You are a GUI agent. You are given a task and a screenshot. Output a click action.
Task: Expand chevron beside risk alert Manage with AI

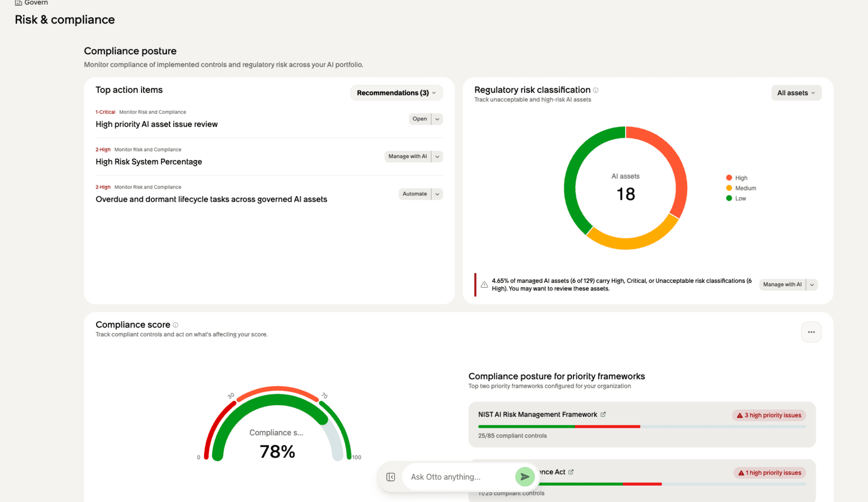pos(812,285)
